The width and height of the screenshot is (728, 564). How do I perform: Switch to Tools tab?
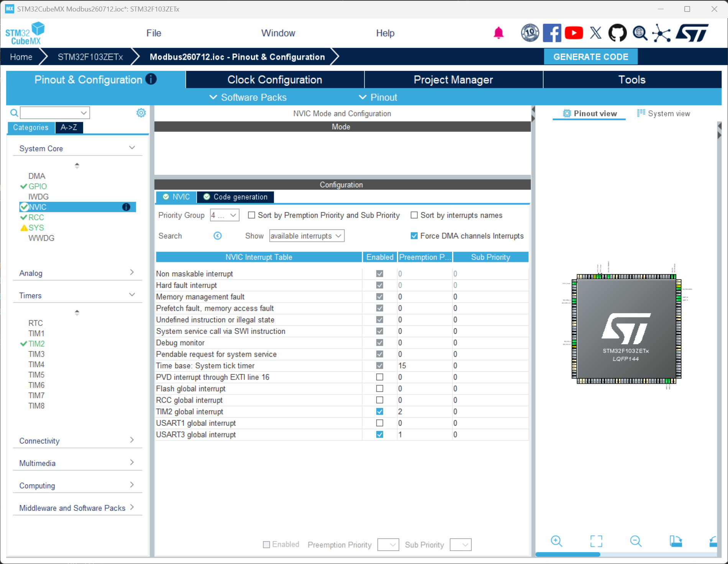point(632,80)
